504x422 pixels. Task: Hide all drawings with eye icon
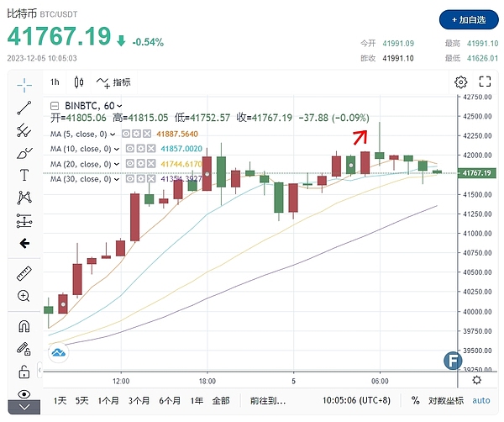click(x=24, y=393)
